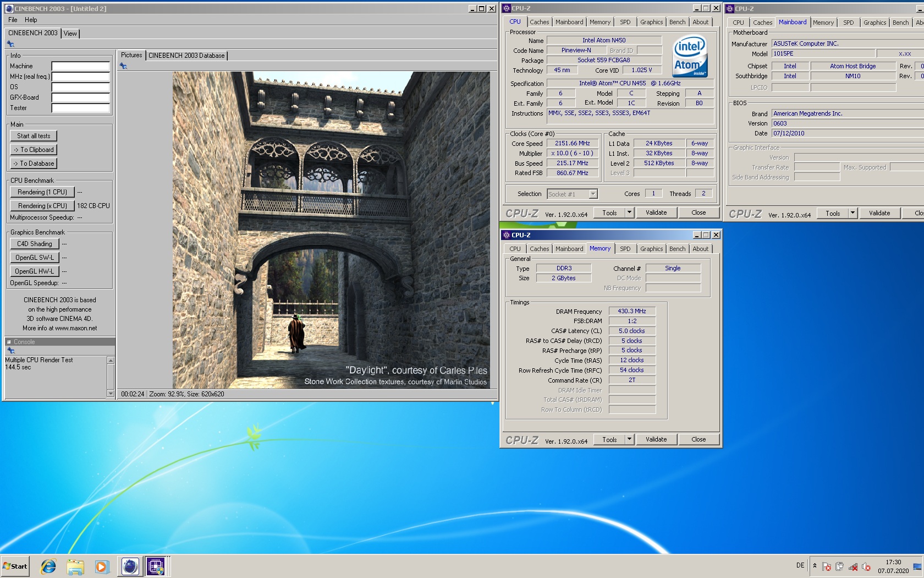Click Start all tests button

tap(34, 136)
